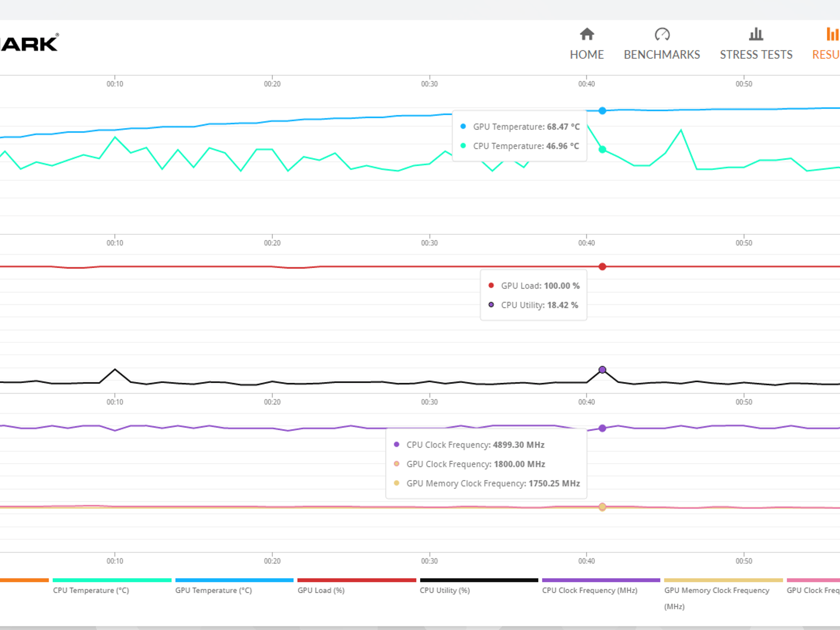Click the 00:10 label on top time axis

coord(115,84)
